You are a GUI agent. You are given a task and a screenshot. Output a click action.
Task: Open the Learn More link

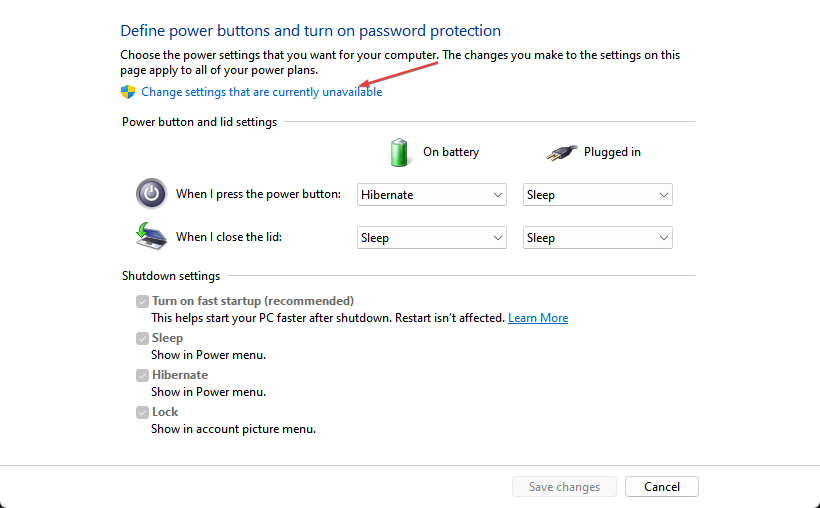[x=538, y=318]
